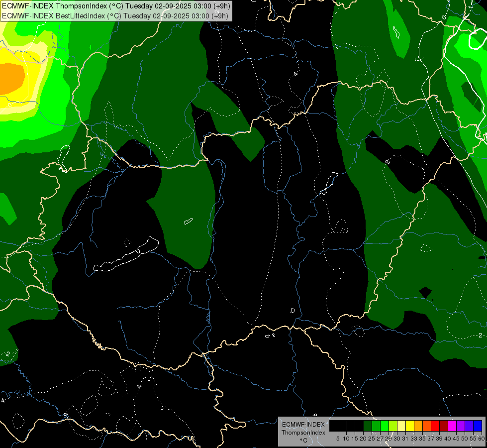Select the dark green 20–25 legend swatch
Screen dimensions: 487x448
[368, 426]
